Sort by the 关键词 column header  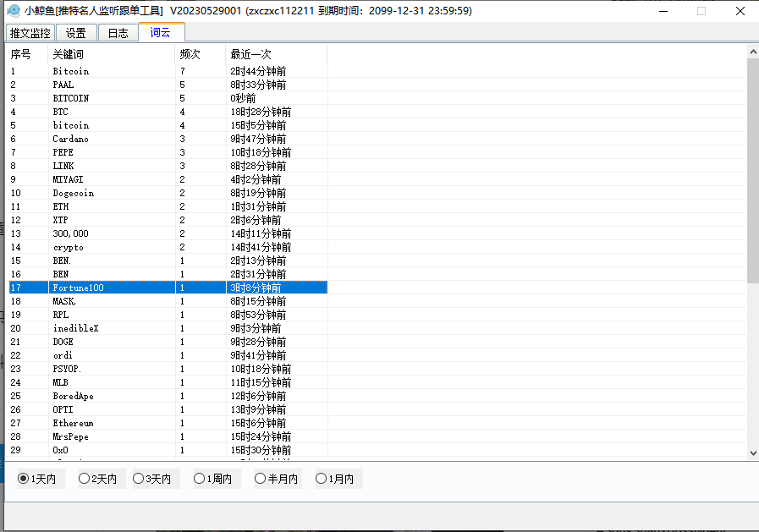click(x=112, y=54)
